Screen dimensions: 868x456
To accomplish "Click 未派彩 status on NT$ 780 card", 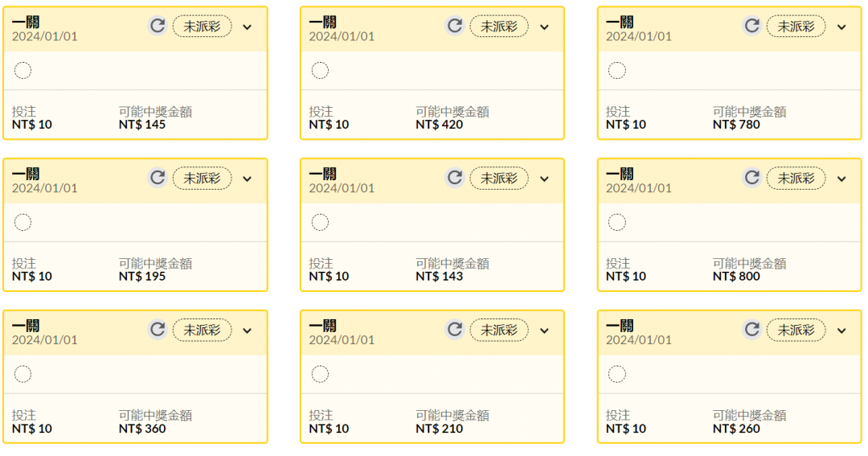I will coord(796,26).
